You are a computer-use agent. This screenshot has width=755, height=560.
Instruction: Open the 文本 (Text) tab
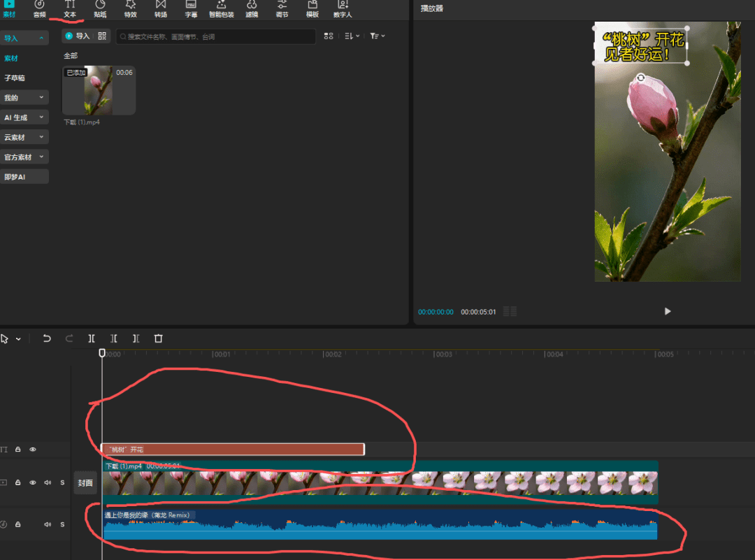coord(70,8)
